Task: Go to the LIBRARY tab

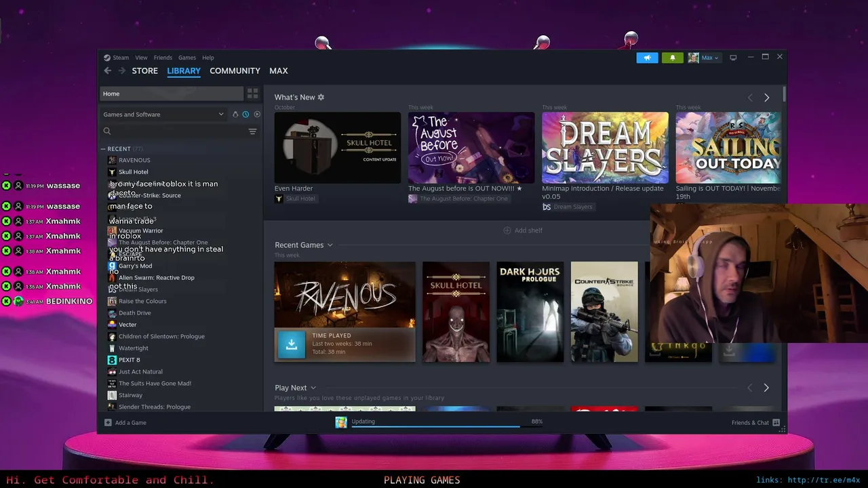Action: [184, 70]
